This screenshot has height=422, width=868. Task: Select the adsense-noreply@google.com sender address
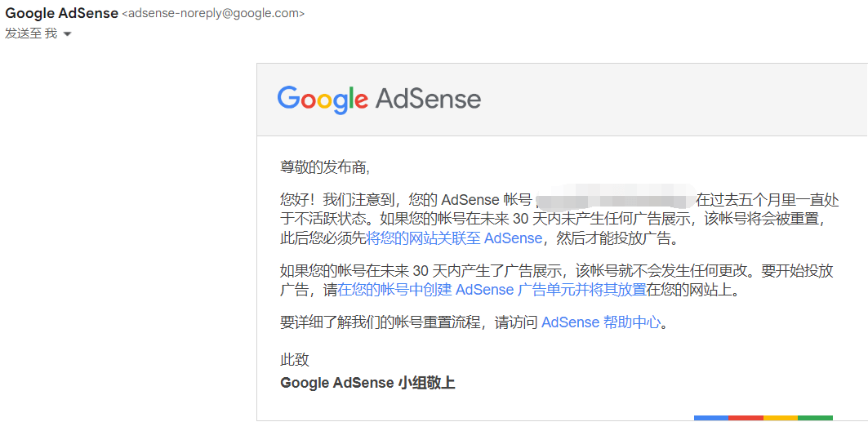213,15
